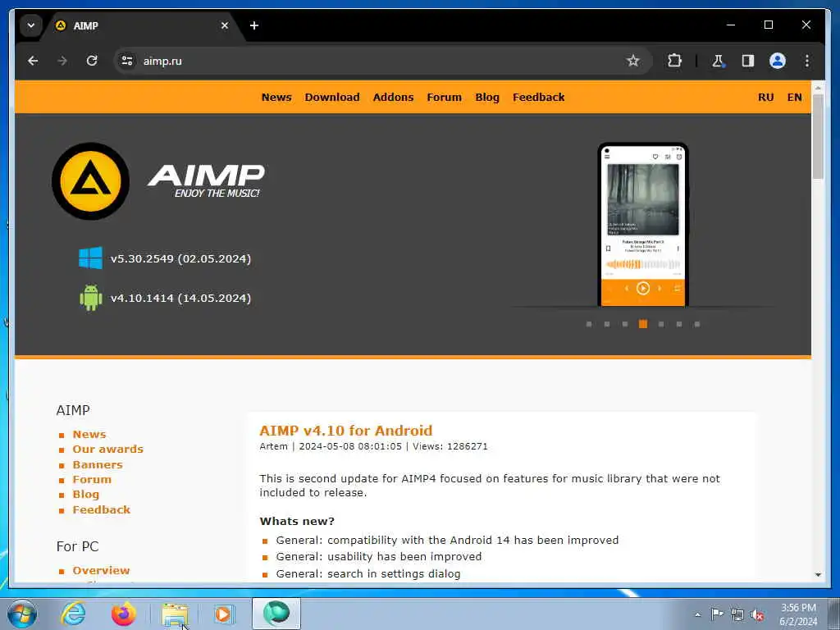
Task: Open the Windows Start button
Action: coord(22,614)
